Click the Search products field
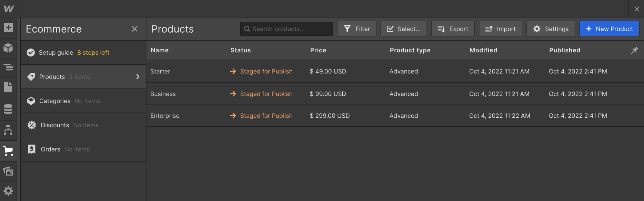 pyautogui.click(x=286, y=29)
